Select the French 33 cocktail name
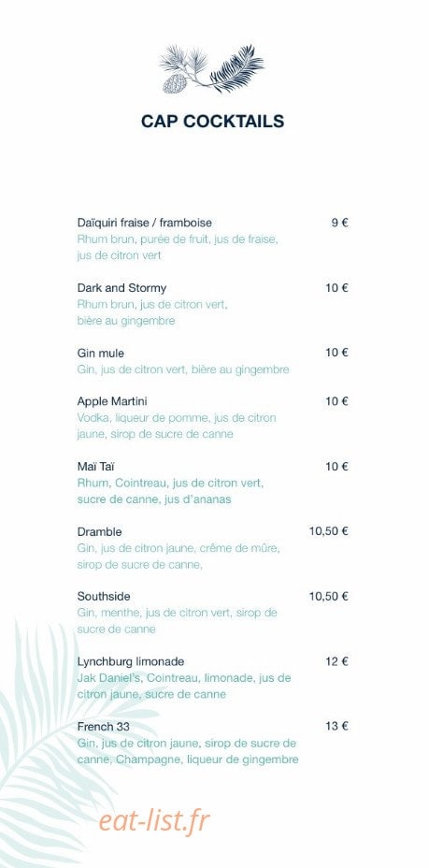428x868 pixels. 104,726
